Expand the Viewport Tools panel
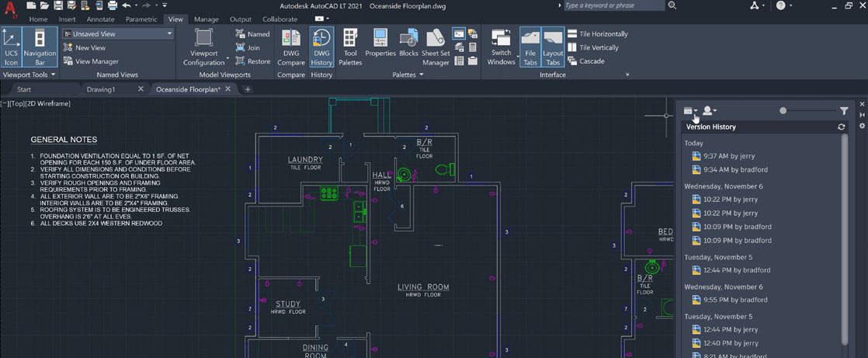The height and width of the screenshot is (358, 868). (30, 74)
